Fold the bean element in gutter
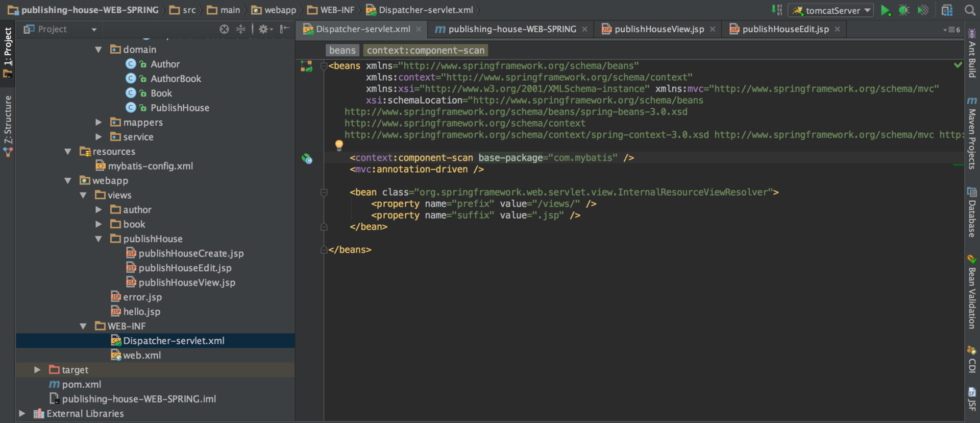Viewport: 980px width, 423px height. [324, 193]
